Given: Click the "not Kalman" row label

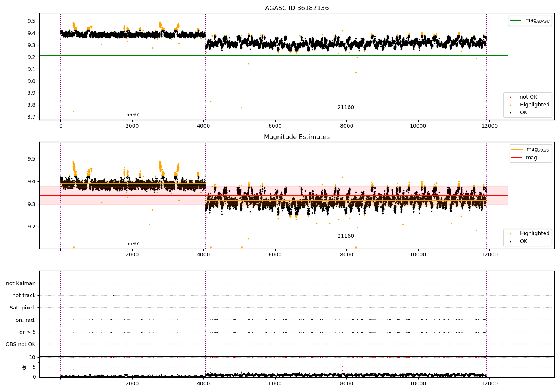Looking at the screenshot, I should (x=21, y=284).
